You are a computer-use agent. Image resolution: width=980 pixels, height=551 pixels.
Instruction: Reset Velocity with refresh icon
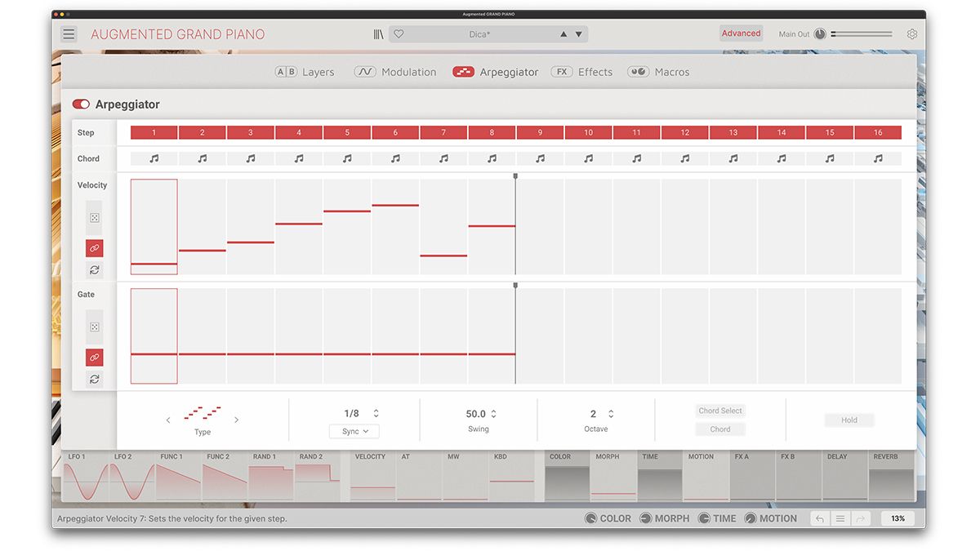95,270
